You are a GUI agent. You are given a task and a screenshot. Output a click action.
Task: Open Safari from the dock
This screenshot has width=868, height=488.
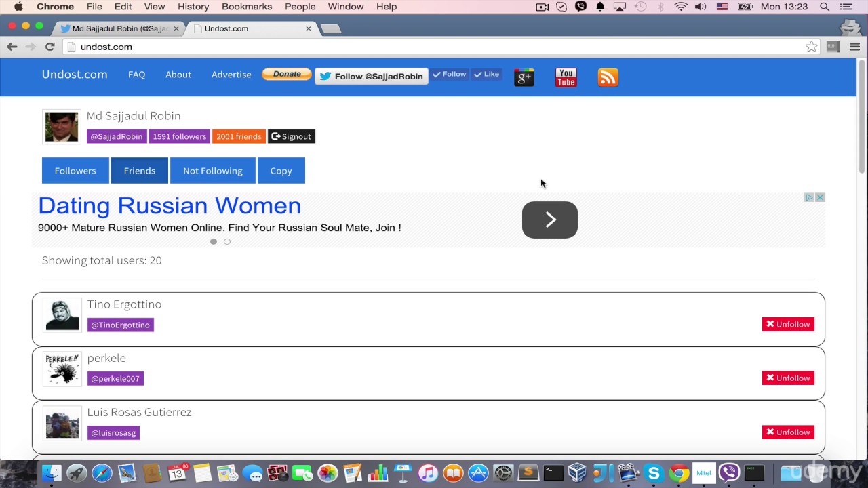(x=102, y=472)
